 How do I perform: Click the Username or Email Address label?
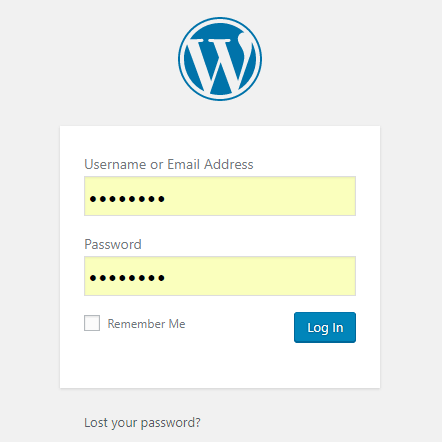(169, 164)
